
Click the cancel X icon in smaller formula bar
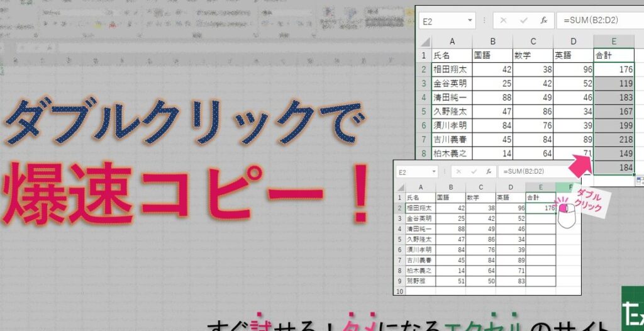(x=459, y=171)
